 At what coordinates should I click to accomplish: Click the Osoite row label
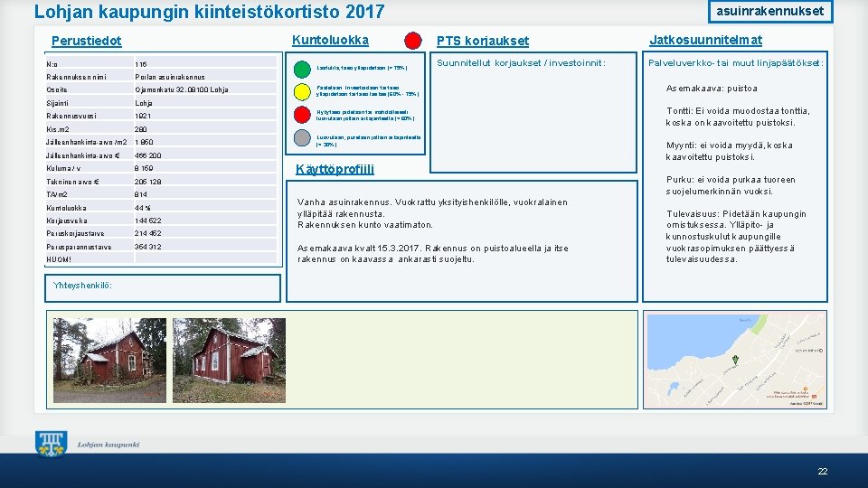57,89
